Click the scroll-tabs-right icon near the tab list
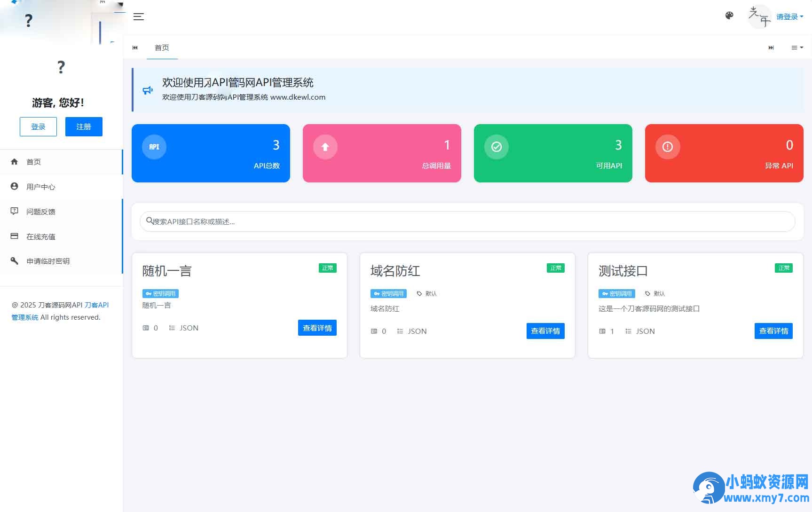Viewport: 812px width, 512px height. pyautogui.click(x=771, y=47)
